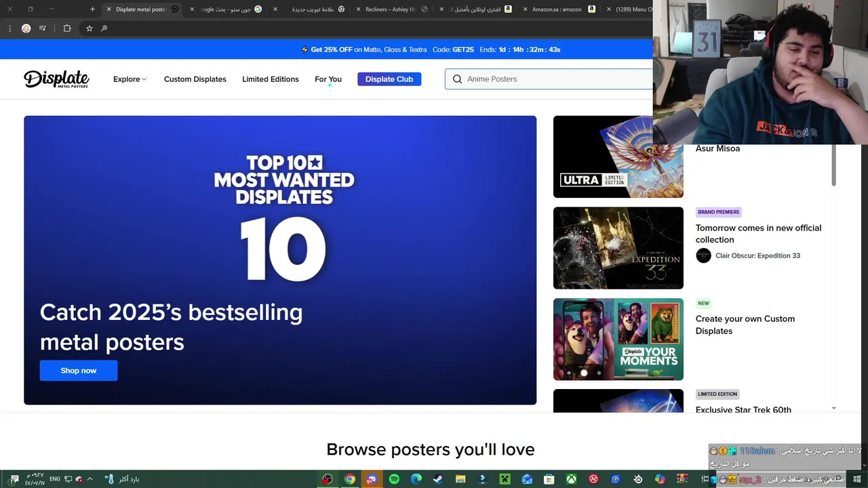Viewport: 868px width, 488px height.
Task: Click the Displate logo
Action: pyautogui.click(x=56, y=79)
